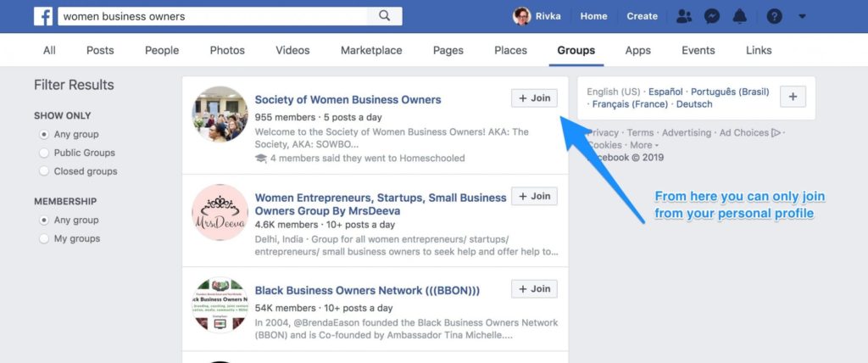Open the Help question mark icon

click(x=775, y=17)
